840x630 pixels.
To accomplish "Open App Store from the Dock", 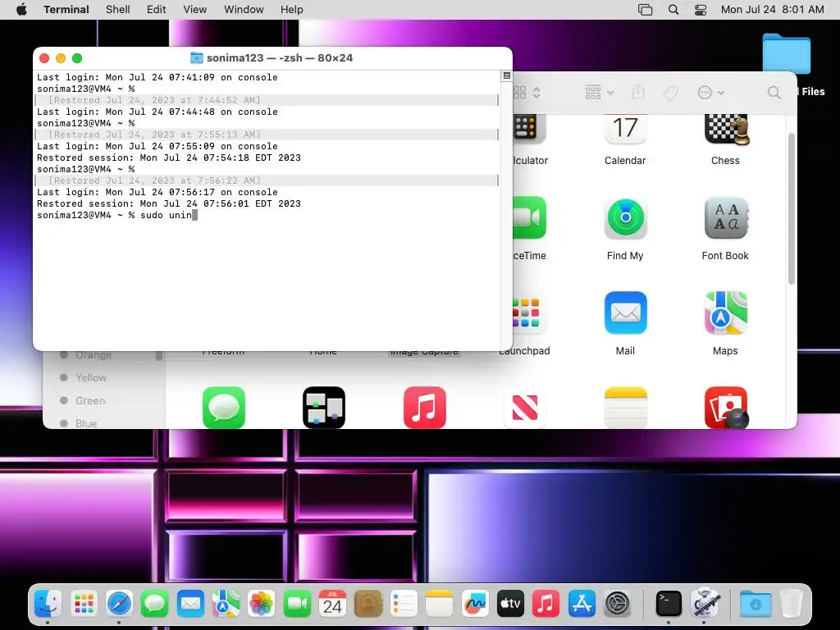I will (582, 605).
